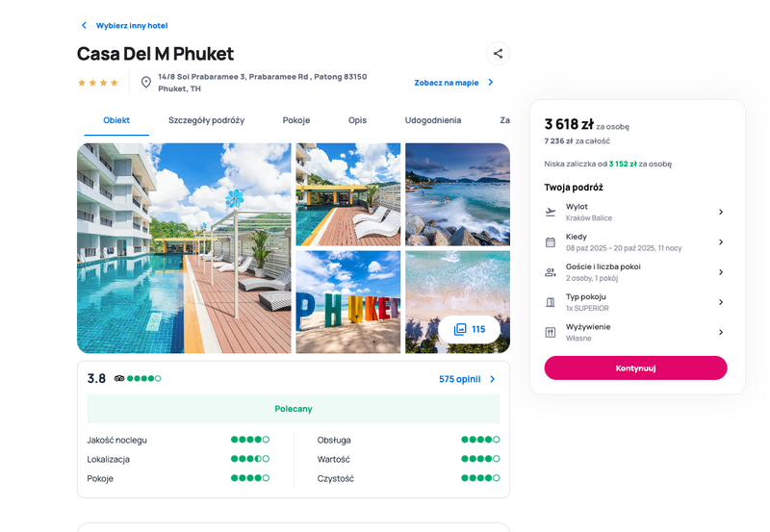770x532 pixels.
Task: Click the meal plan cutlery icon
Action: [551, 332]
